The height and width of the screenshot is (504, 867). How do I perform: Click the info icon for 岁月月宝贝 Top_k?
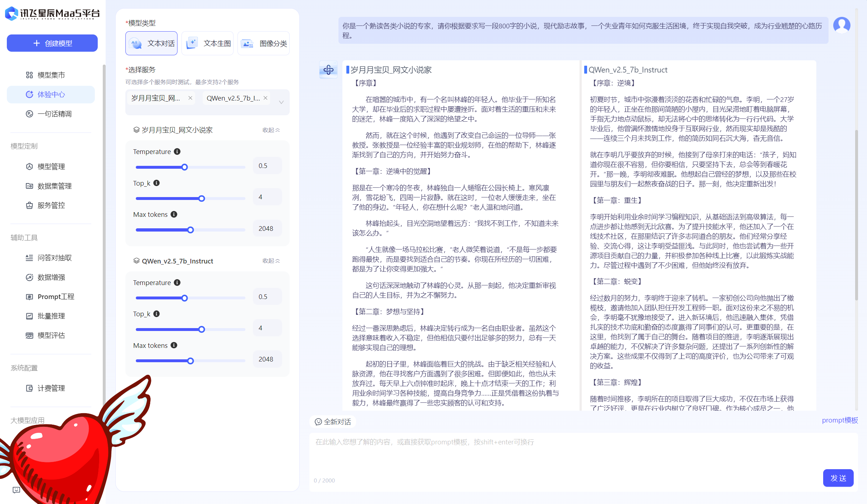(x=157, y=183)
